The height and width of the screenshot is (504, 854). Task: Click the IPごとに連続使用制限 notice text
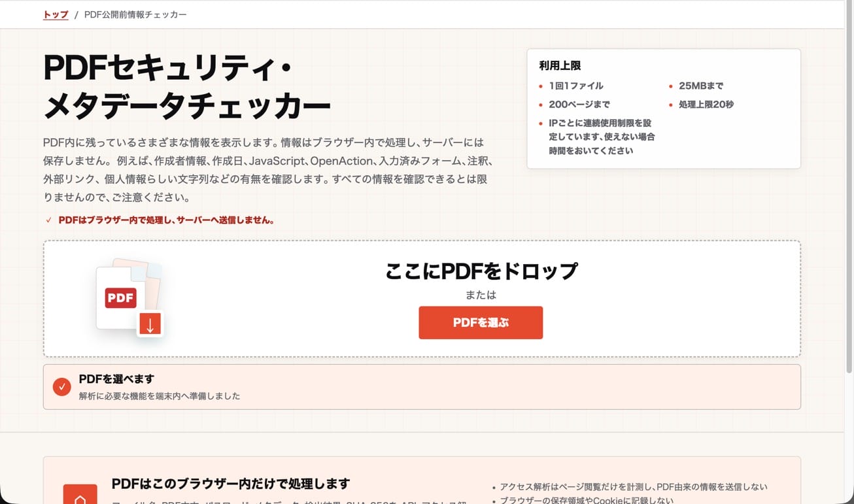(602, 137)
